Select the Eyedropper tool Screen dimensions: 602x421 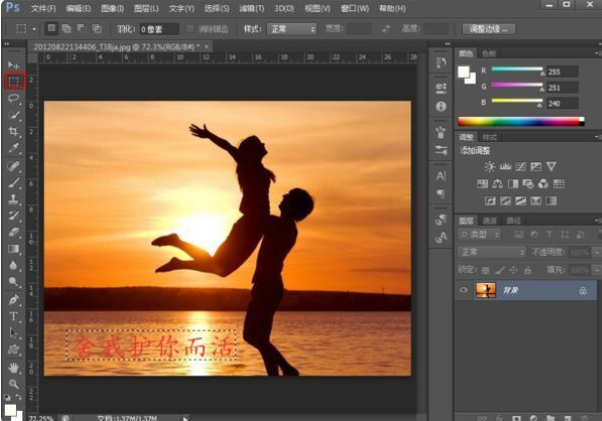click(x=14, y=149)
